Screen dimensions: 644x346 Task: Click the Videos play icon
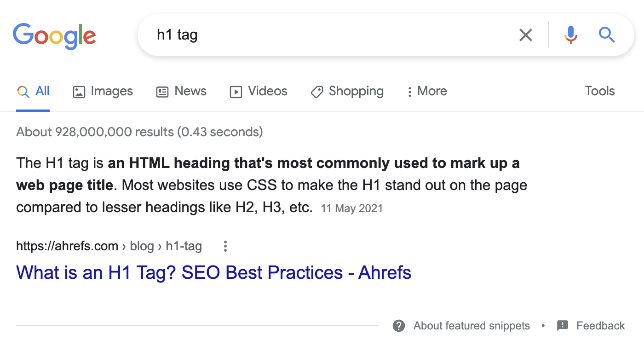point(236,92)
